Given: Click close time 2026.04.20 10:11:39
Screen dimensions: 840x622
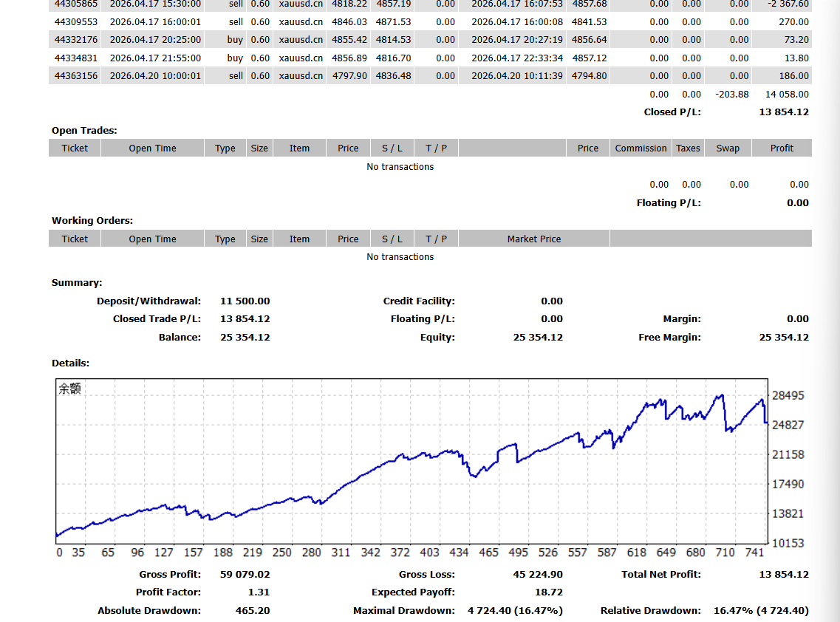Looking at the screenshot, I should [x=517, y=75].
